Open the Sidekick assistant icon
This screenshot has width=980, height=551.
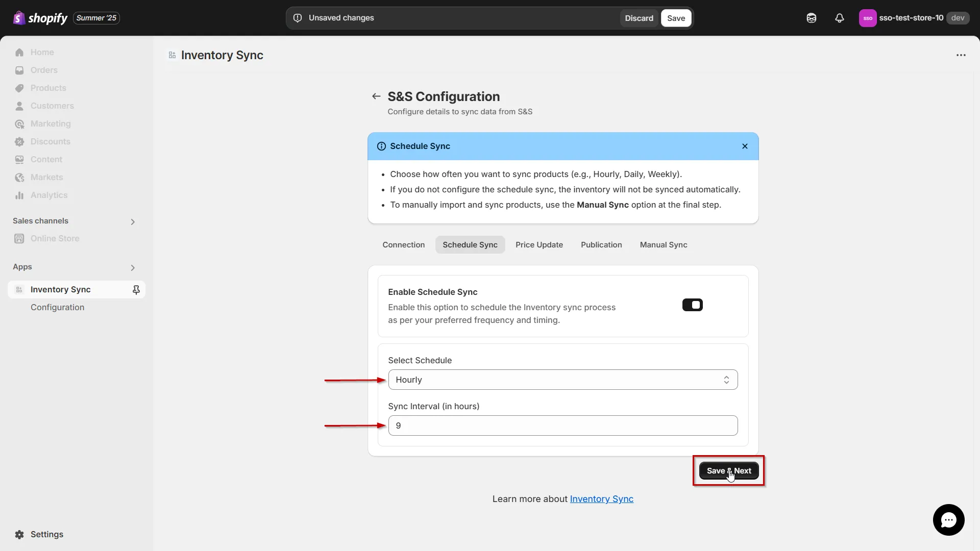pos(812,18)
